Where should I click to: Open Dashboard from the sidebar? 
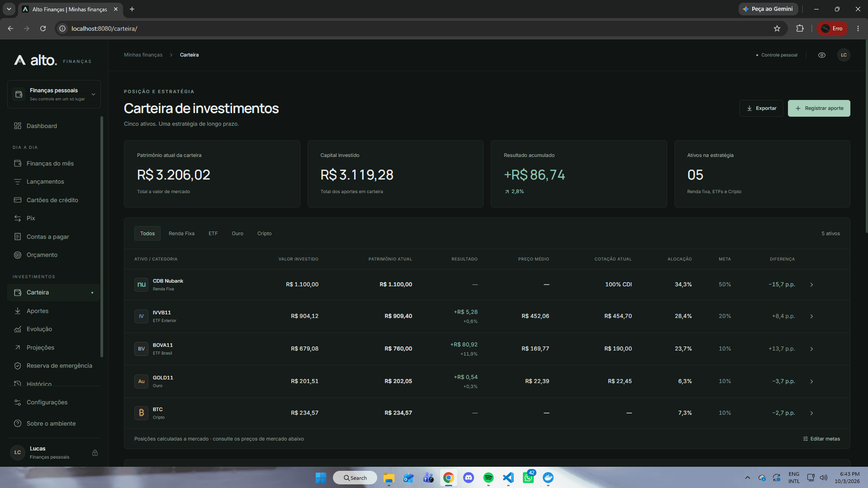pos(53,126)
